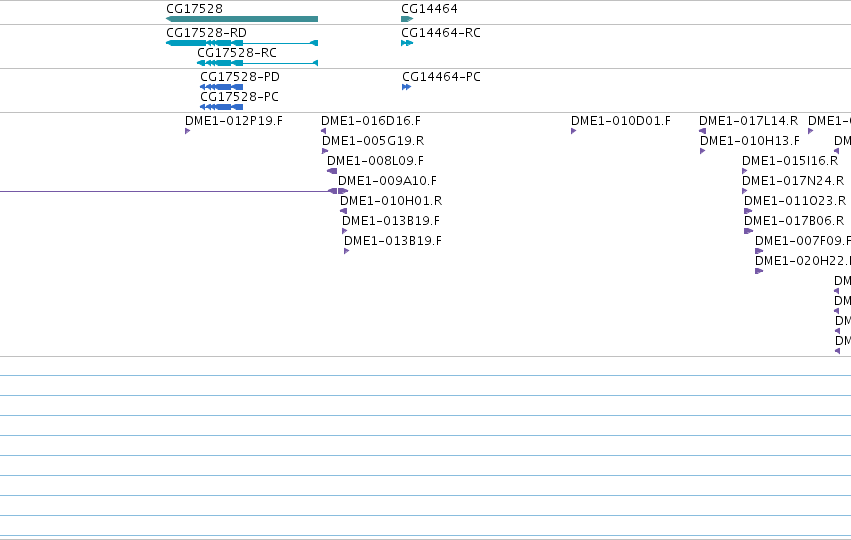Click the glyph under DME1-017B06.R
This screenshot has width=851, height=540.
(x=748, y=231)
